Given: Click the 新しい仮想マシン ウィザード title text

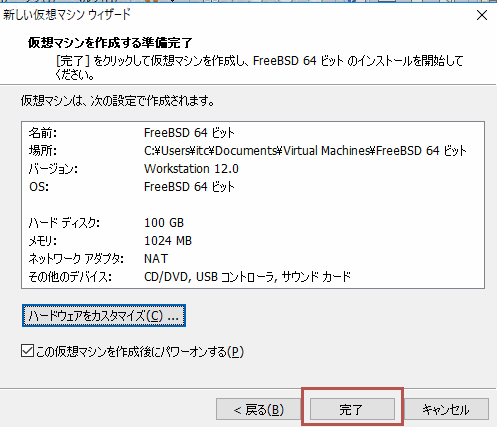Looking at the screenshot, I should (67, 15).
